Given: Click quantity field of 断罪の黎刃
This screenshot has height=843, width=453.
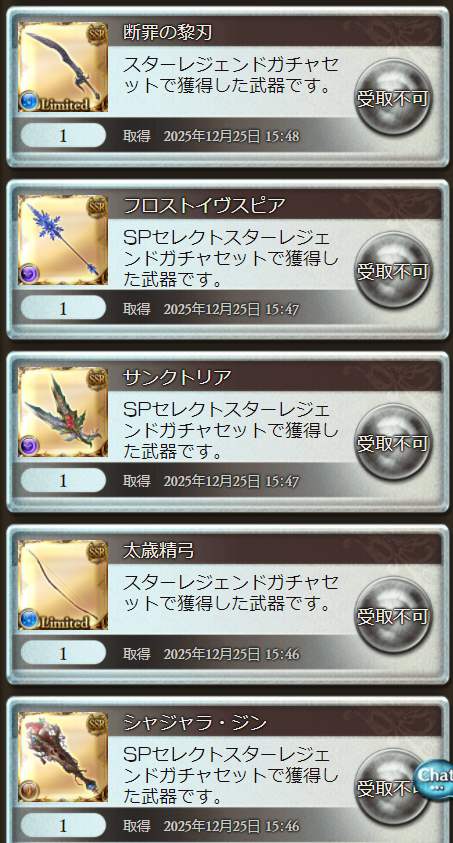Looking at the screenshot, I should point(63,135).
